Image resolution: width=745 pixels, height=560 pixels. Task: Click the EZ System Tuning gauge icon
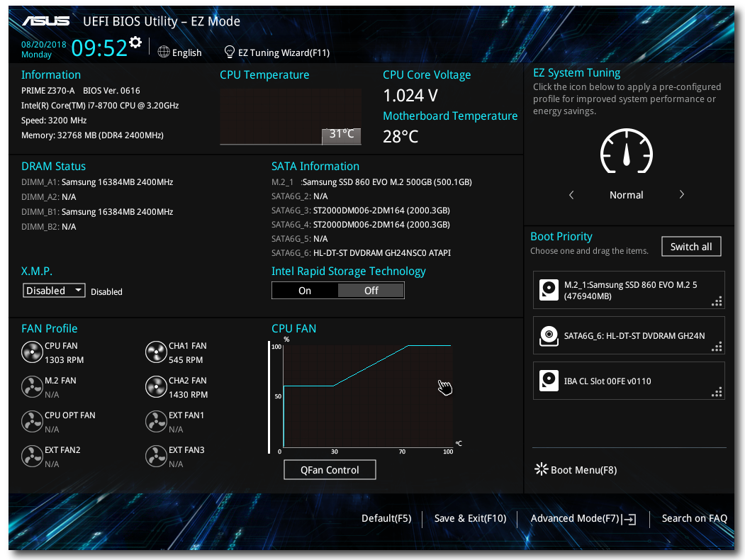pos(626,151)
